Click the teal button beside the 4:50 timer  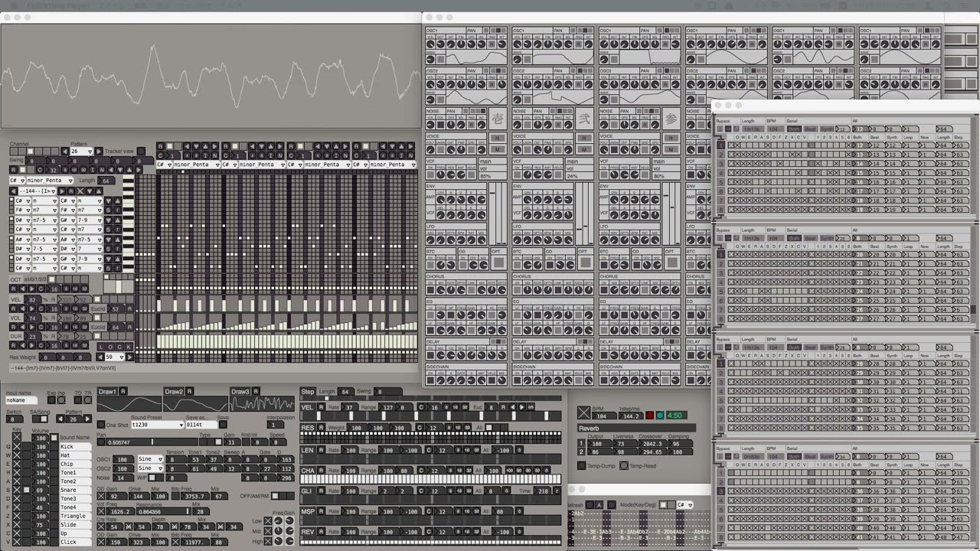tap(660, 416)
